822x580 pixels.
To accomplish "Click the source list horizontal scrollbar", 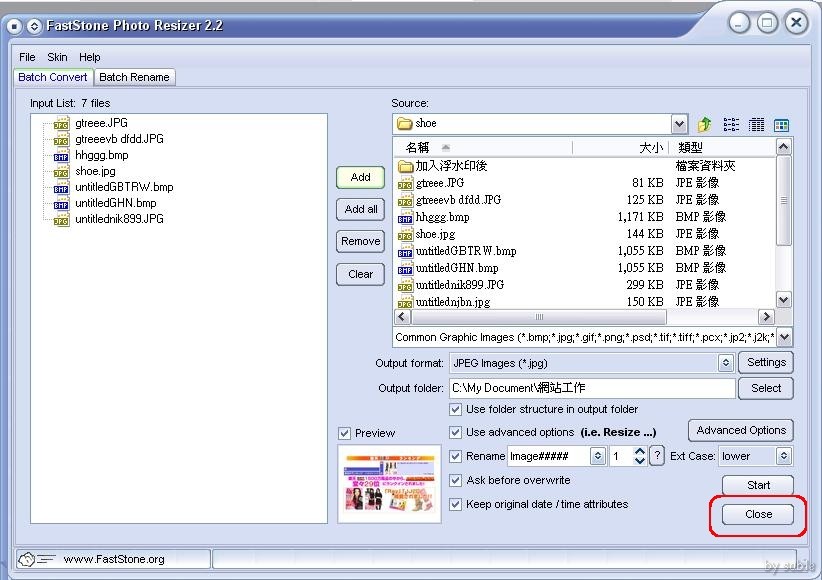I will (x=580, y=317).
